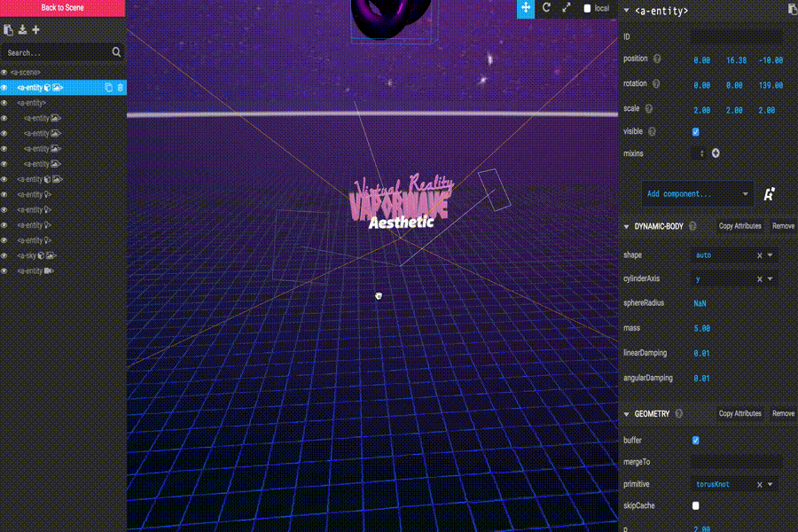
Task: Uncheck the visible property checkbox
Action: point(695,131)
